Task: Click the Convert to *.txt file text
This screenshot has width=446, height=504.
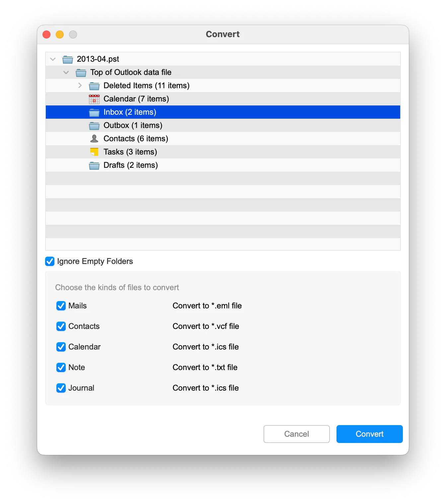Action: pos(205,367)
